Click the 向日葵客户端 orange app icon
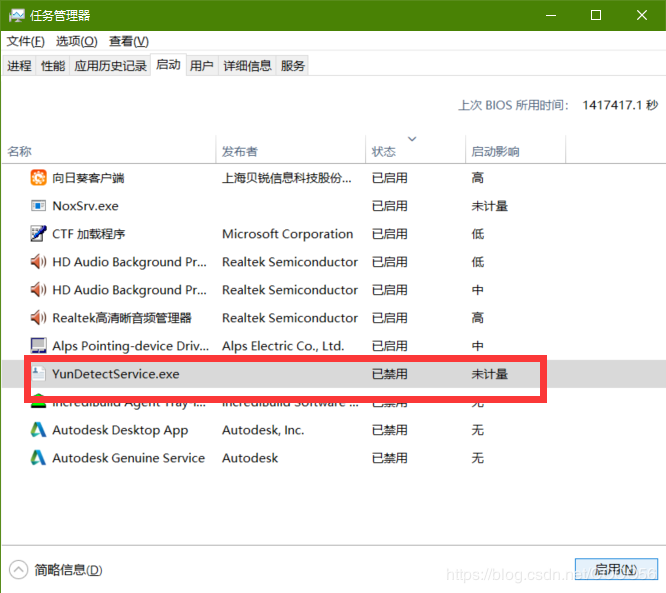The height and width of the screenshot is (593, 666). tap(38, 178)
